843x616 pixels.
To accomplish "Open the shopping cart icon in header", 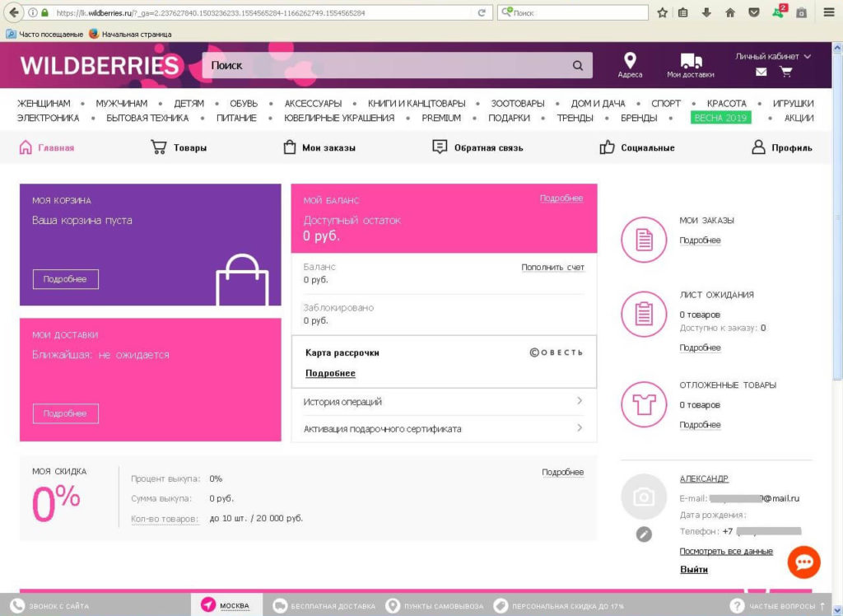I will coord(786,72).
